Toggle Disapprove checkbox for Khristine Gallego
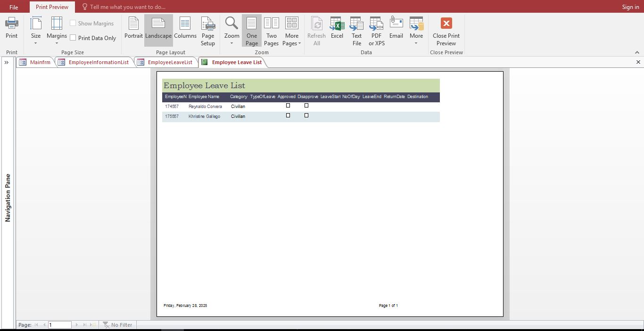 306,116
